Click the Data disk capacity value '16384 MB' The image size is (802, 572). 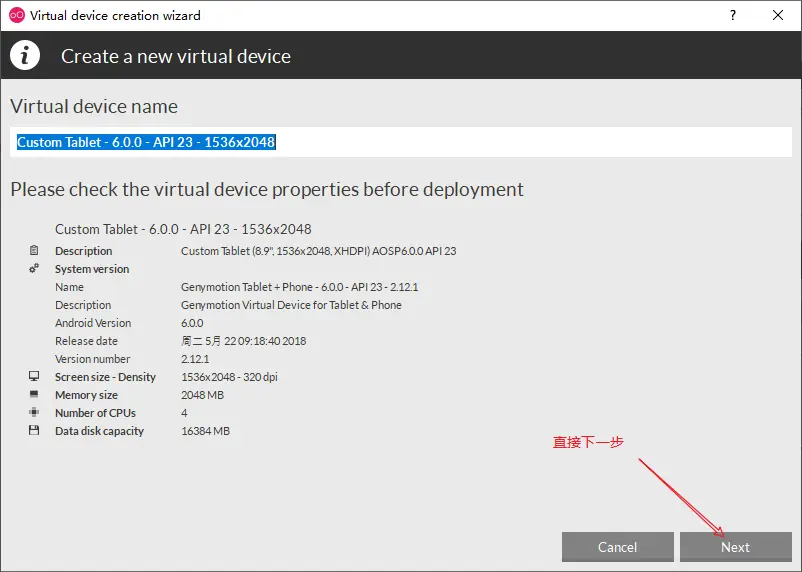point(206,431)
